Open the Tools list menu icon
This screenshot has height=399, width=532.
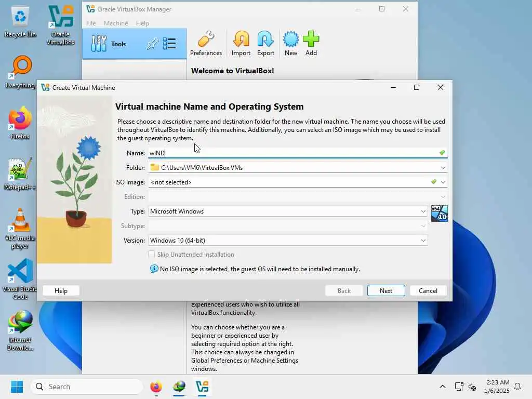(x=169, y=44)
